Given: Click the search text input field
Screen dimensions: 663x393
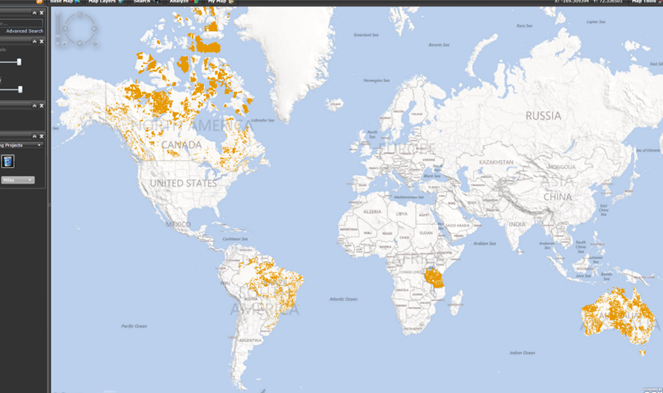Looking at the screenshot, I should coord(21,23).
